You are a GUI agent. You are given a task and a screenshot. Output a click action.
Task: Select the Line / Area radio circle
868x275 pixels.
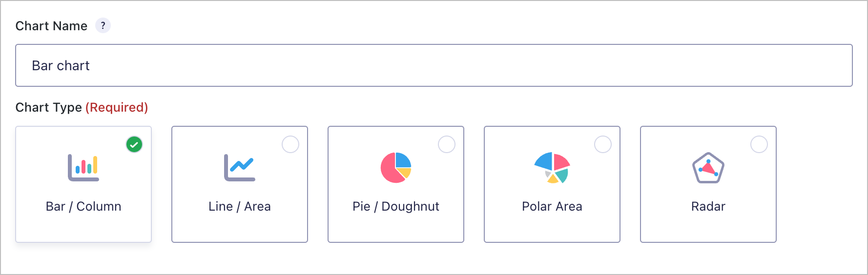pos(290,144)
